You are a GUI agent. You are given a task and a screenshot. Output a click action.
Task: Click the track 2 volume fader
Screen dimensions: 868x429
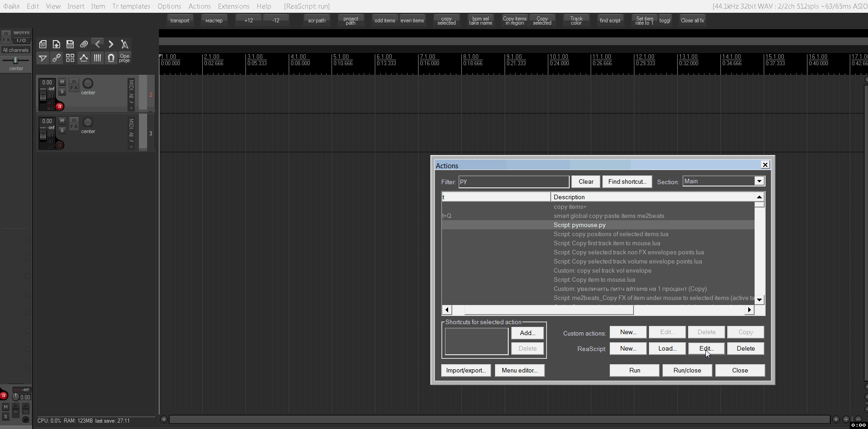[x=43, y=97]
